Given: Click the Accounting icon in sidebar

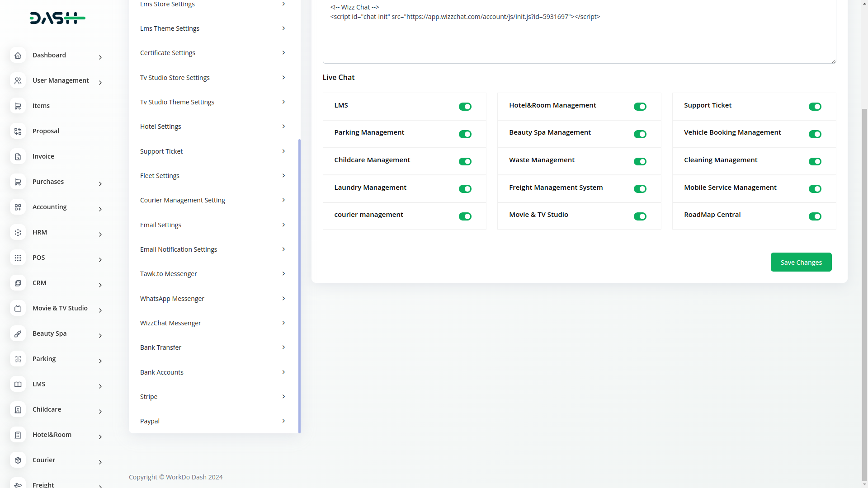Looking at the screenshot, I should coord(18,207).
